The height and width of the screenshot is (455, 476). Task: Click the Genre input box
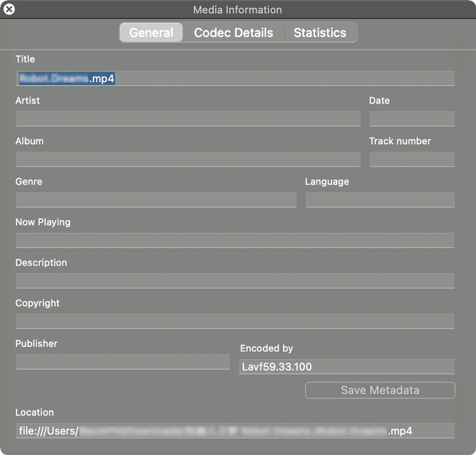156,200
